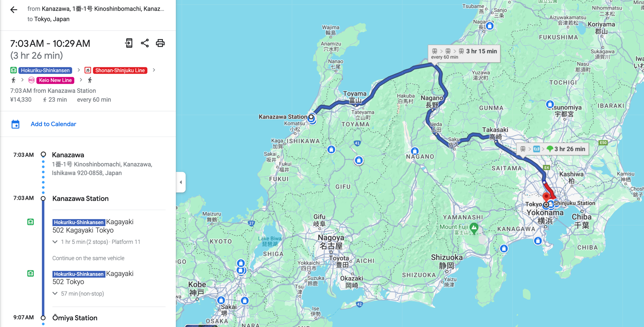Open the share directions icon

[145, 43]
